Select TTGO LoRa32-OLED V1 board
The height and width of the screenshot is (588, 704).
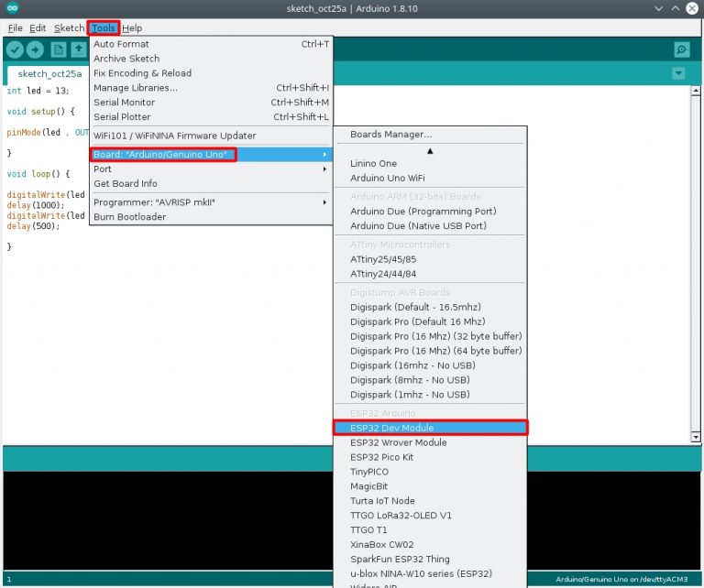[430, 516]
